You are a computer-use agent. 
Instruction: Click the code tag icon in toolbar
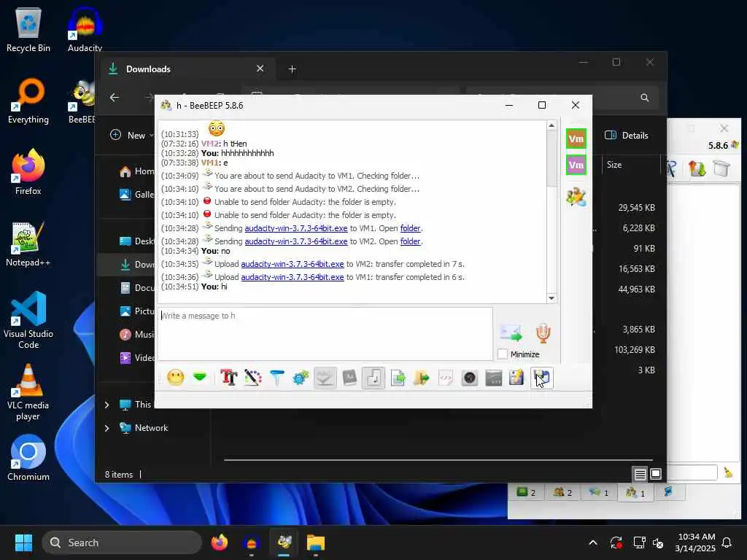pyautogui.click(x=446, y=378)
